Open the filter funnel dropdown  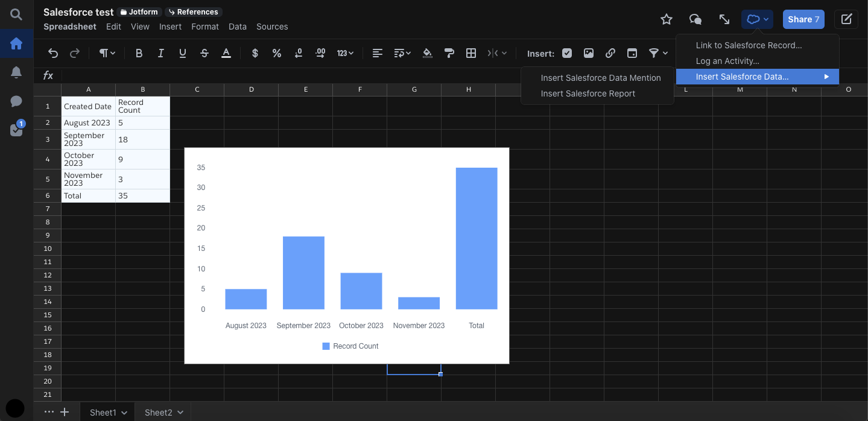point(657,53)
